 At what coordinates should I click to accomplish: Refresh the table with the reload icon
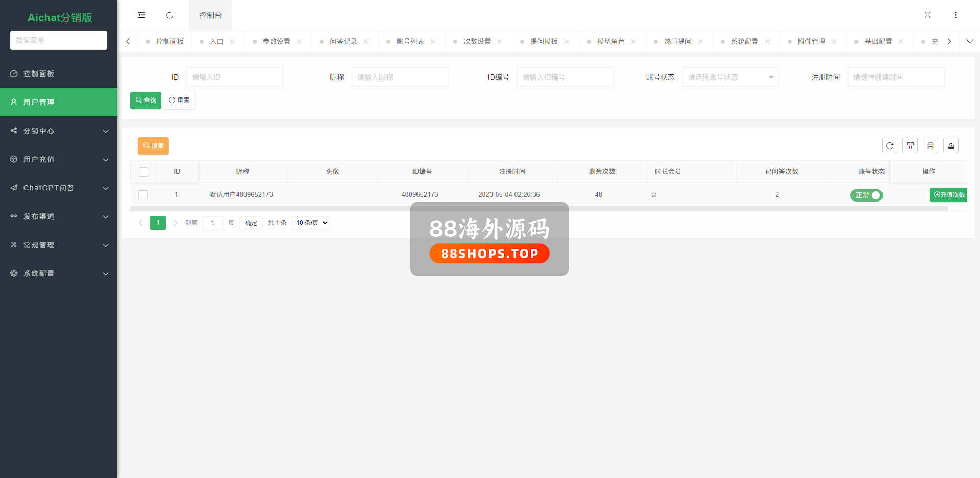tap(889, 146)
